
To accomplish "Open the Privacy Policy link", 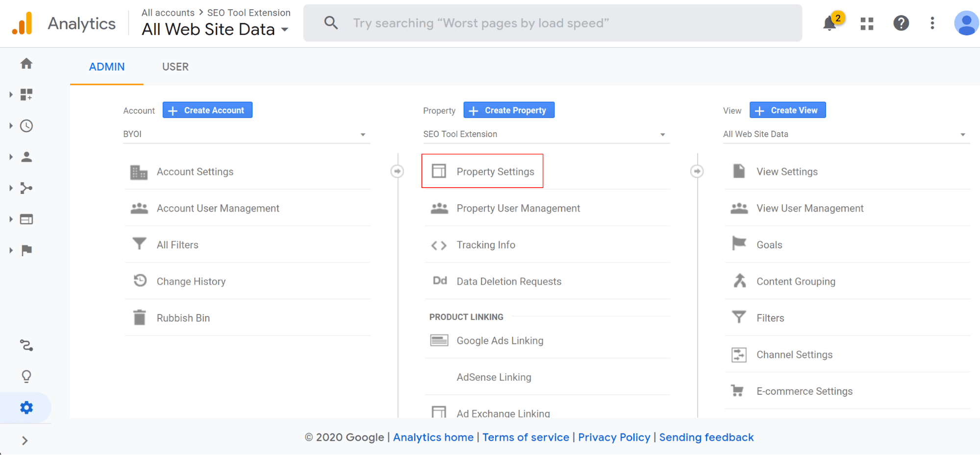I will [614, 437].
